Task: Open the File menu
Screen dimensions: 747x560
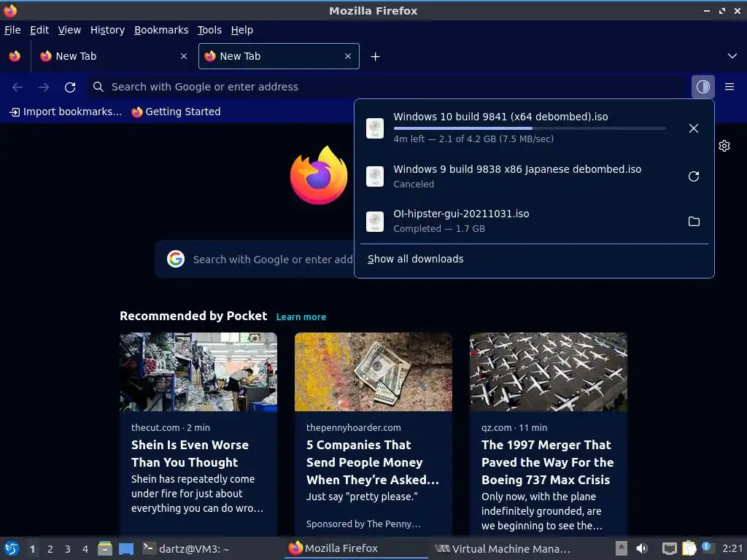Action: [12, 30]
